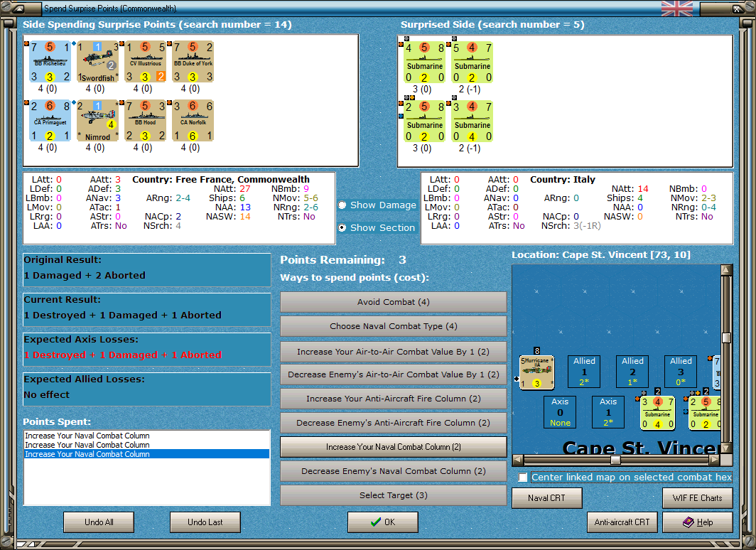Select the CV Illustrious carrier counter
Viewport: 756px width, 550px height.
(146, 62)
